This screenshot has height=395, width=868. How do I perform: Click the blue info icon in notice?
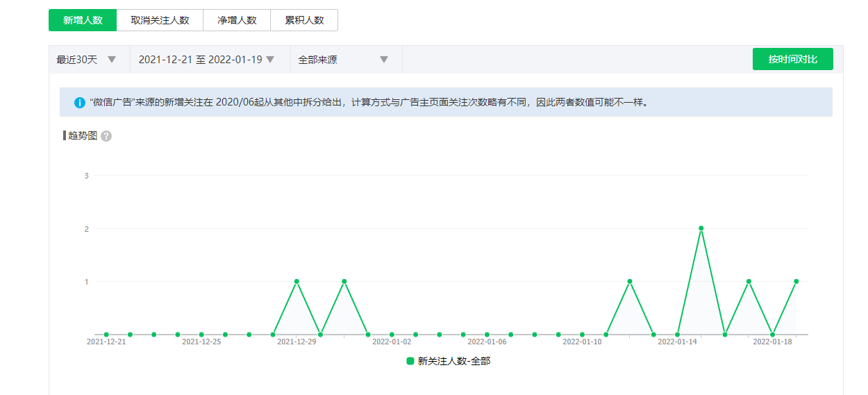pyautogui.click(x=80, y=103)
